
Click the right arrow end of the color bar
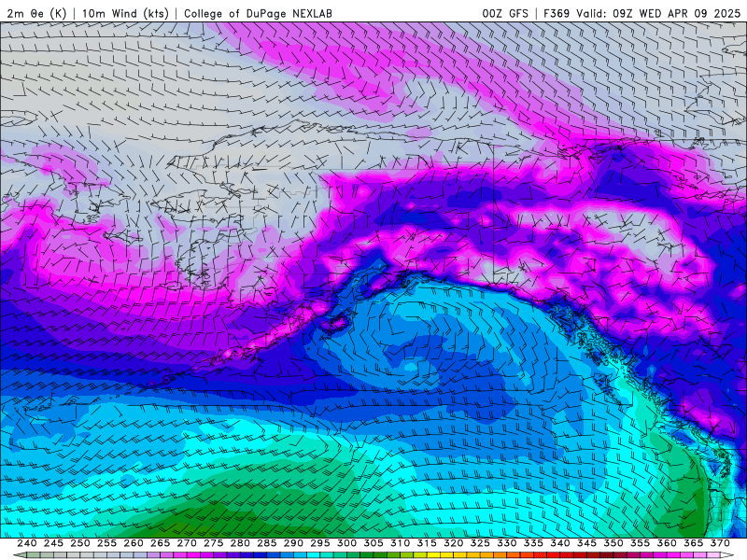pos(727,555)
